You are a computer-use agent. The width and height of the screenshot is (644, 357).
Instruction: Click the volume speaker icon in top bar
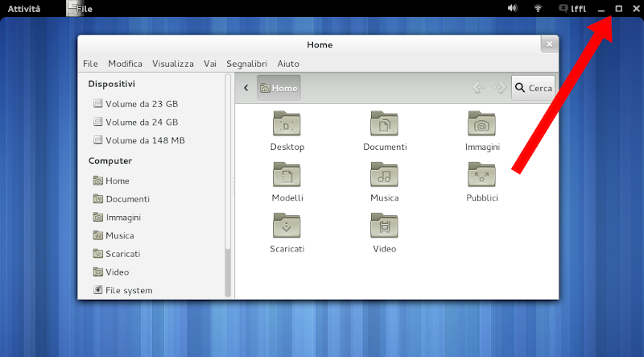coord(512,8)
